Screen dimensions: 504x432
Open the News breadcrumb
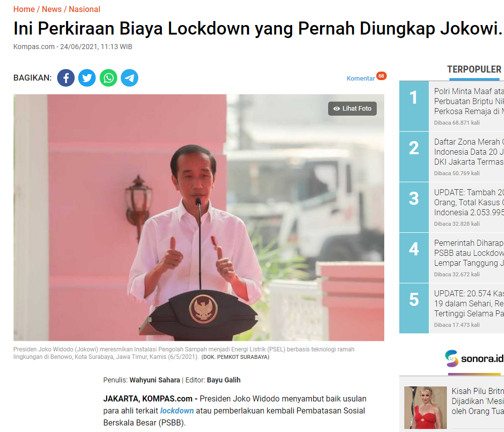(52, 10)
